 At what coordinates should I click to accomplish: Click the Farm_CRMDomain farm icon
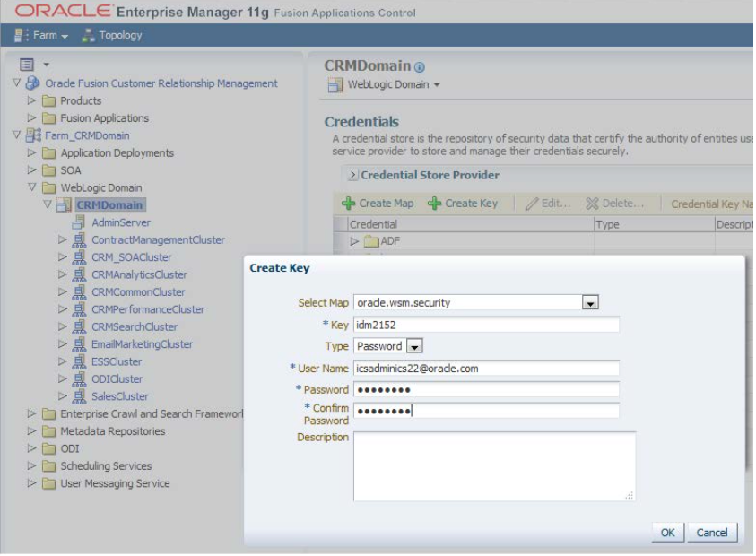tap(33, 135)
